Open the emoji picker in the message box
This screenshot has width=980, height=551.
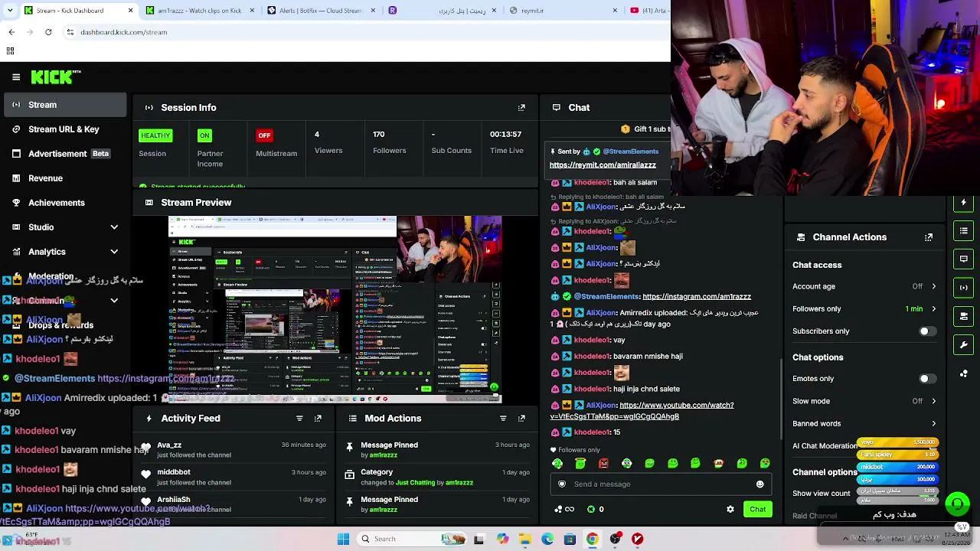[759, 484]
